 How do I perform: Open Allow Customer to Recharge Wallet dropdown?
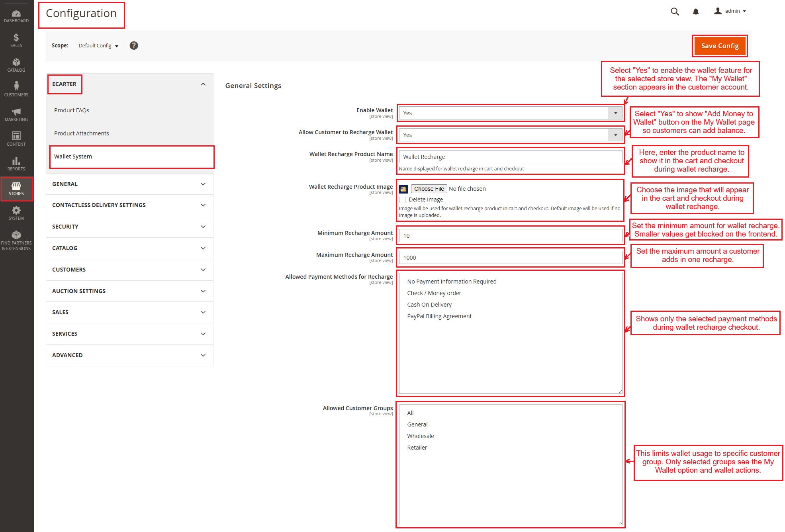[x=510, y=135]
